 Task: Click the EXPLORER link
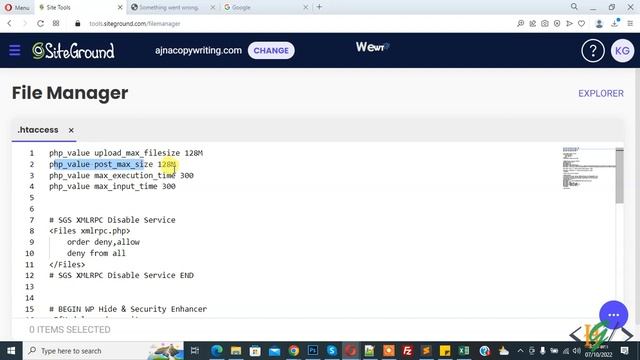click(x=601, y=93)
